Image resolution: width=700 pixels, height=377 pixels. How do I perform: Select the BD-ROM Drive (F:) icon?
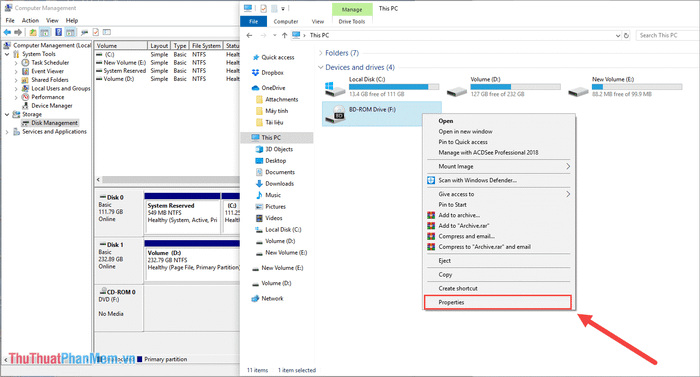pos(335,114)
